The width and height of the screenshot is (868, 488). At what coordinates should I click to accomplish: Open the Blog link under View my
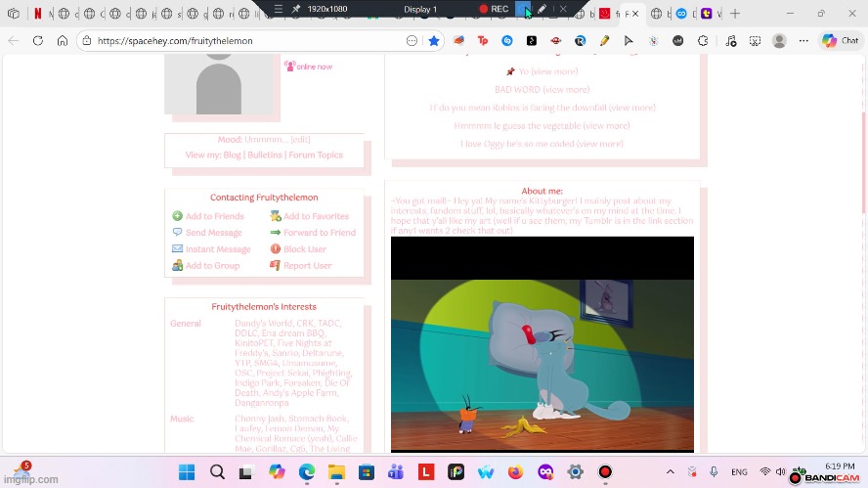click(x=232, y=155)
